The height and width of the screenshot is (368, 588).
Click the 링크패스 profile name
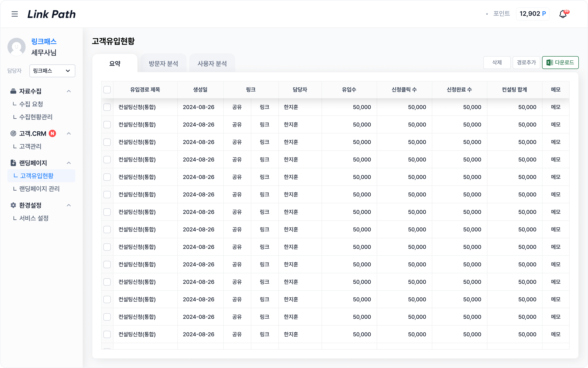point(44,41)
